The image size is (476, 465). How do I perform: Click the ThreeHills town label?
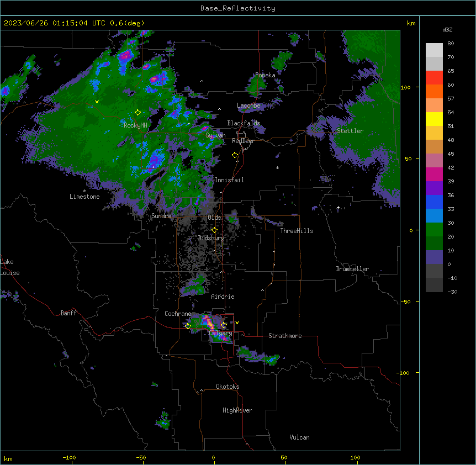click(297, 231)
